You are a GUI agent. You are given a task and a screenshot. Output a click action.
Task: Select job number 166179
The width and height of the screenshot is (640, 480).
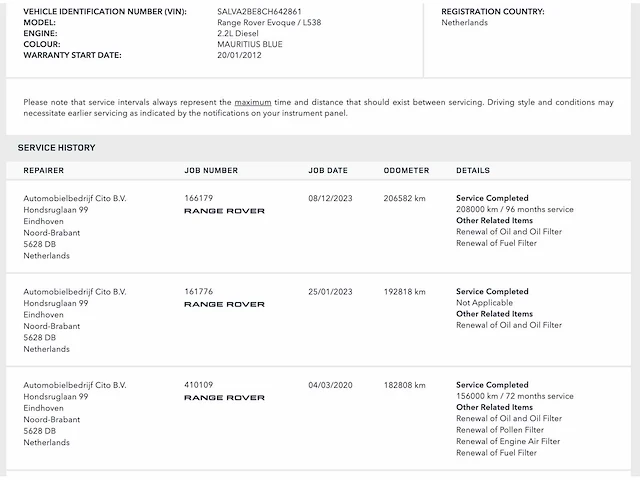198,198
